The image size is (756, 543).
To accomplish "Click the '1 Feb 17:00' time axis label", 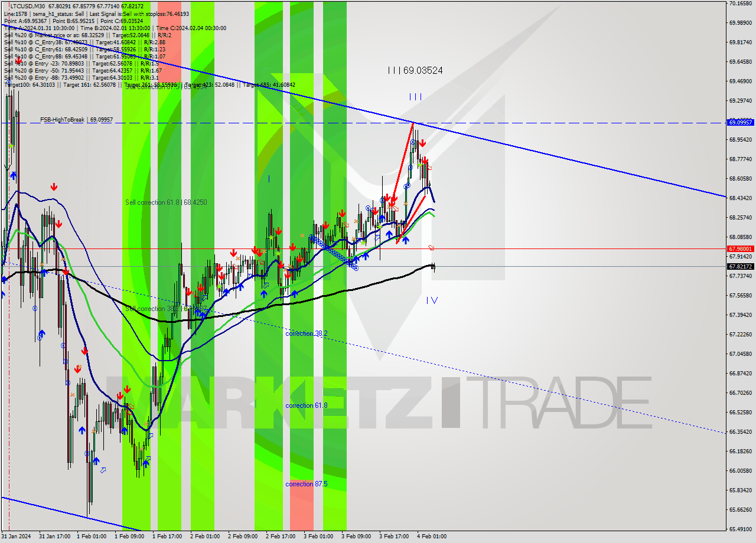I will [167, 537].
